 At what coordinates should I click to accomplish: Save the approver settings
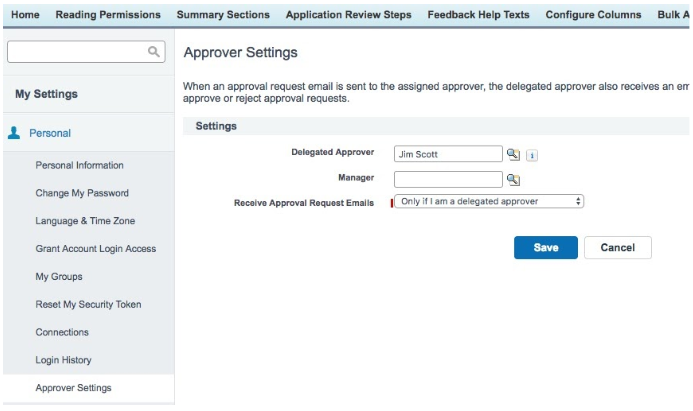[x=545, y=247]
